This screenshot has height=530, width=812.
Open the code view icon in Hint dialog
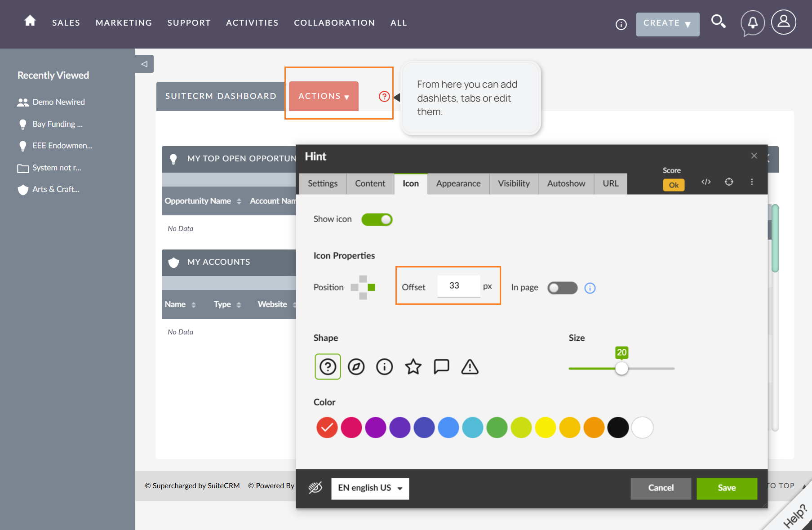(706, 182)
